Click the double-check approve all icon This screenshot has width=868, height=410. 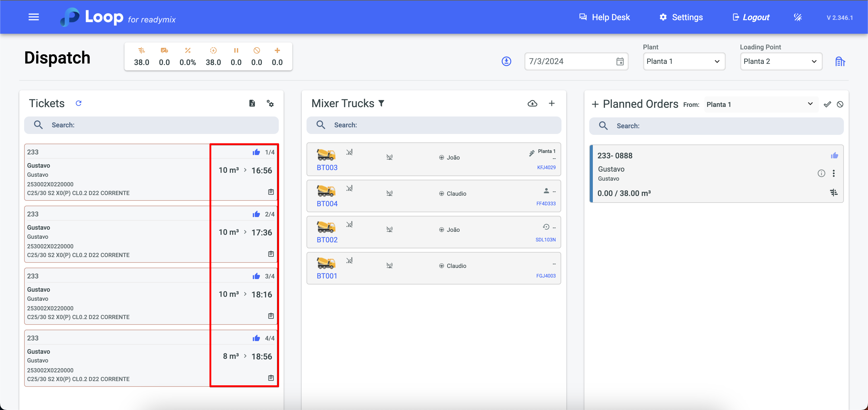tap(827, 104)
